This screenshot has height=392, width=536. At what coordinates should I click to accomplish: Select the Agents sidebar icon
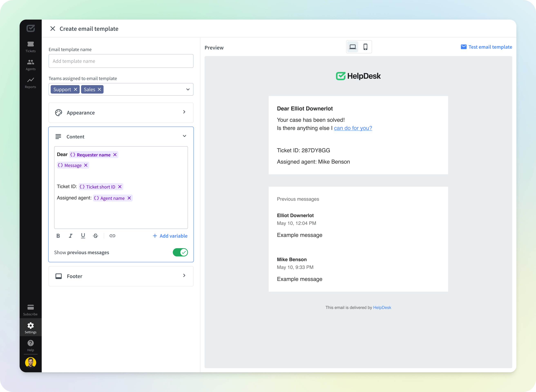pos(30,64)
